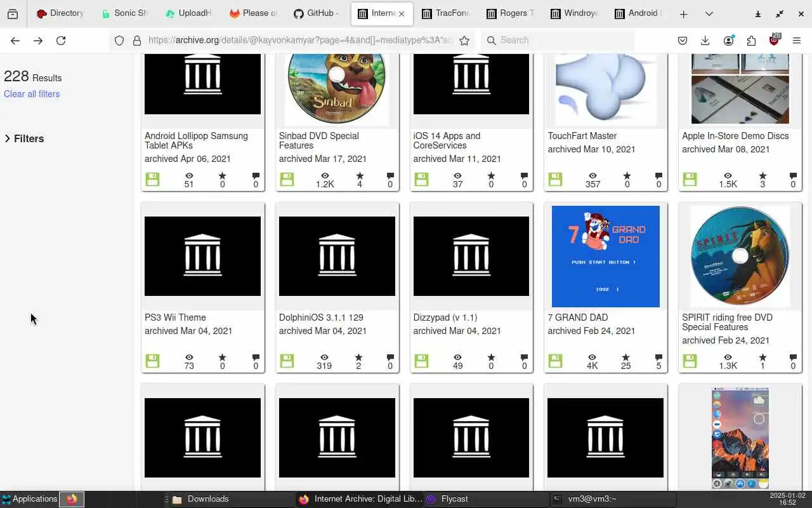Open a new browser tab

683,14
